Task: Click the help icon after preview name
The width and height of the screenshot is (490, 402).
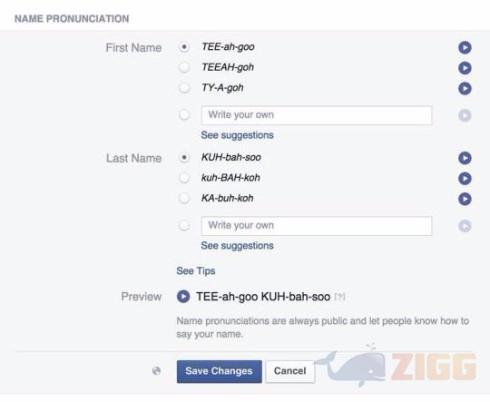Action: 340,296
